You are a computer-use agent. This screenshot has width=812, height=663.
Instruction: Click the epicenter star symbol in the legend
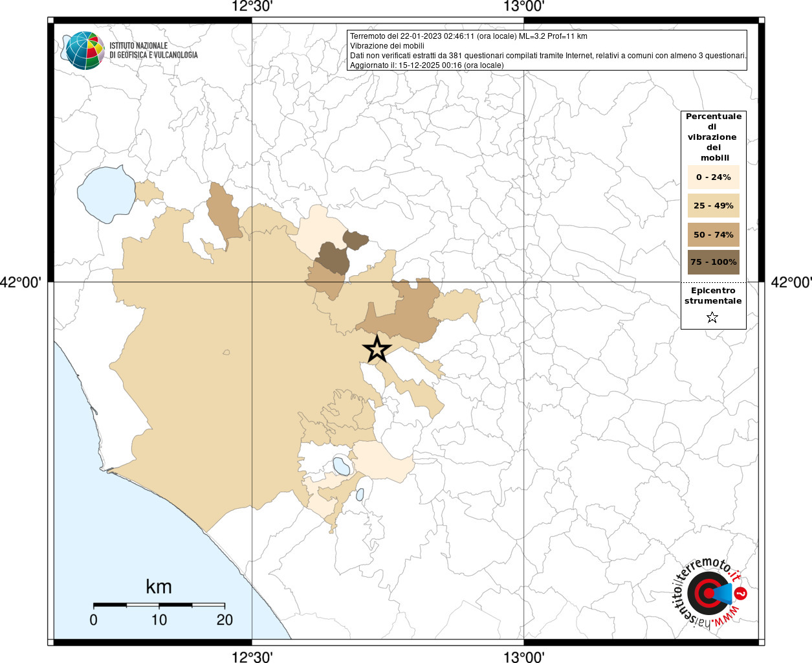pyautogui.click(x=712, y=317)
